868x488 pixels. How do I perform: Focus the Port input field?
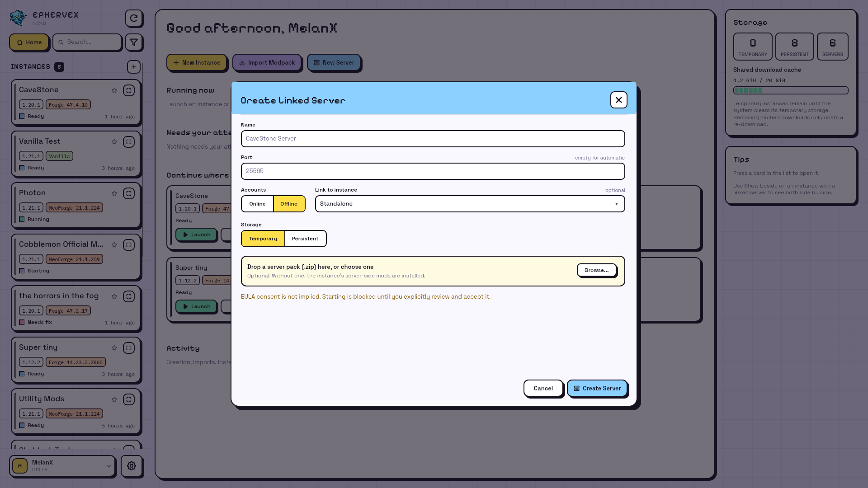pyautogui.click(x=433, y=171)
